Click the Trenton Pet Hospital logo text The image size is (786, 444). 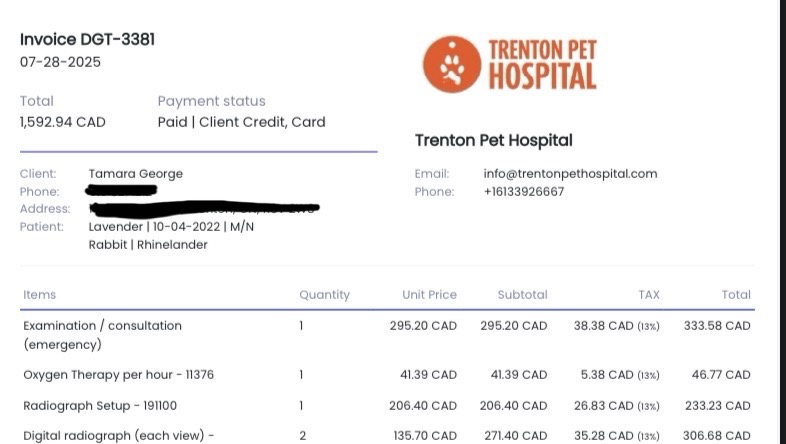541,64
